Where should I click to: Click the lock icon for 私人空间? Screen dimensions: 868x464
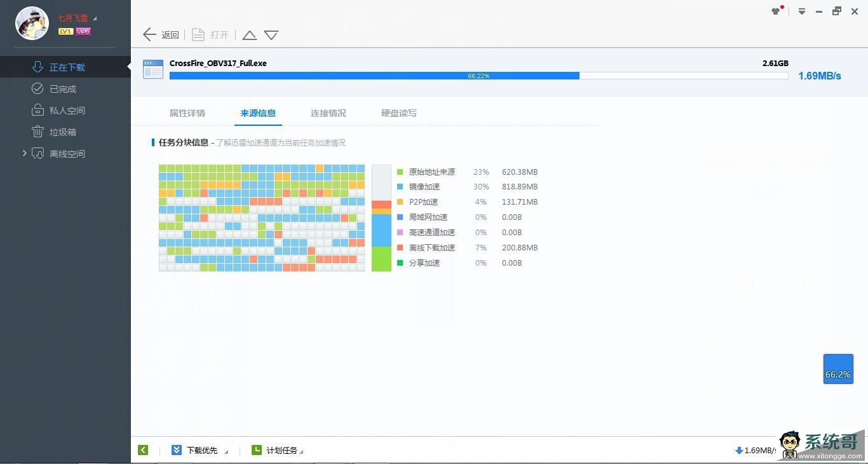click(37, 111)
